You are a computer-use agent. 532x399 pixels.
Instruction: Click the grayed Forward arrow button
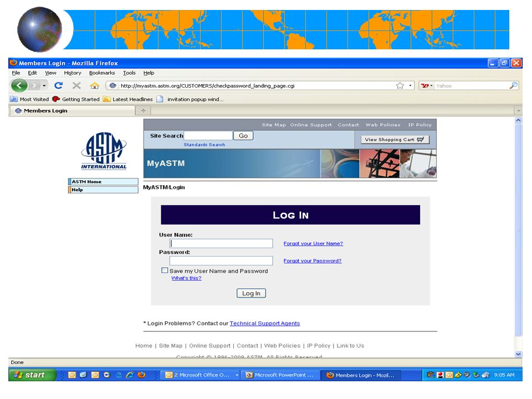(x=34, y=85)
